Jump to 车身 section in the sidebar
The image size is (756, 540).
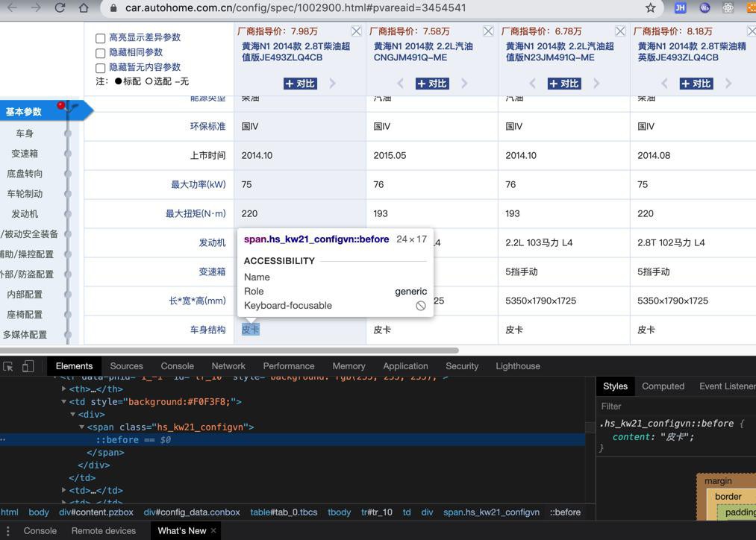[x=25, y=134]
